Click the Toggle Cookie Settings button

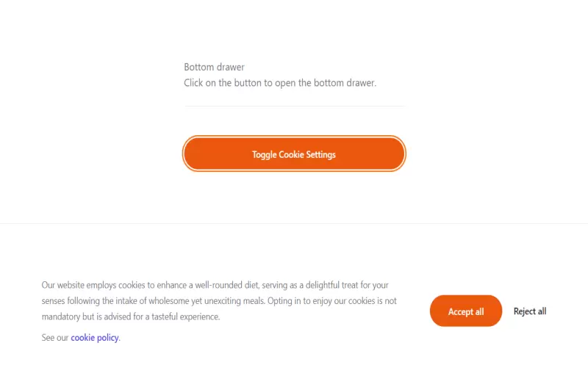click(294, 154)
